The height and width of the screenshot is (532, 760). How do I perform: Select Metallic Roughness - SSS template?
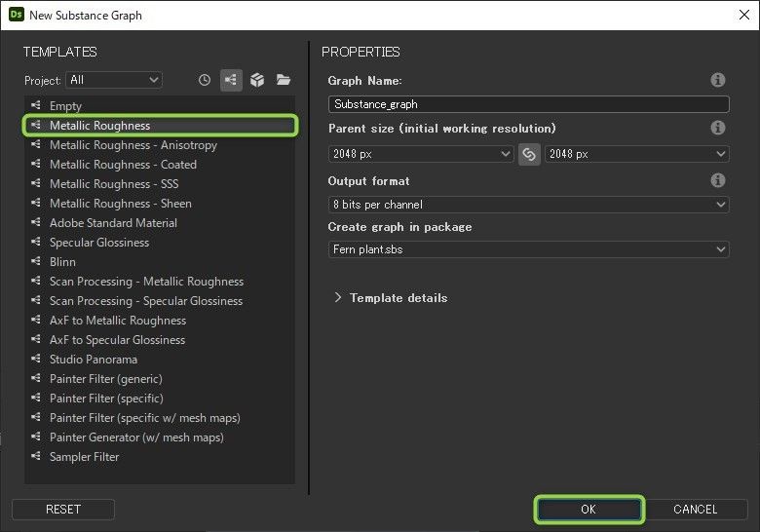click(x=160, y=183)
